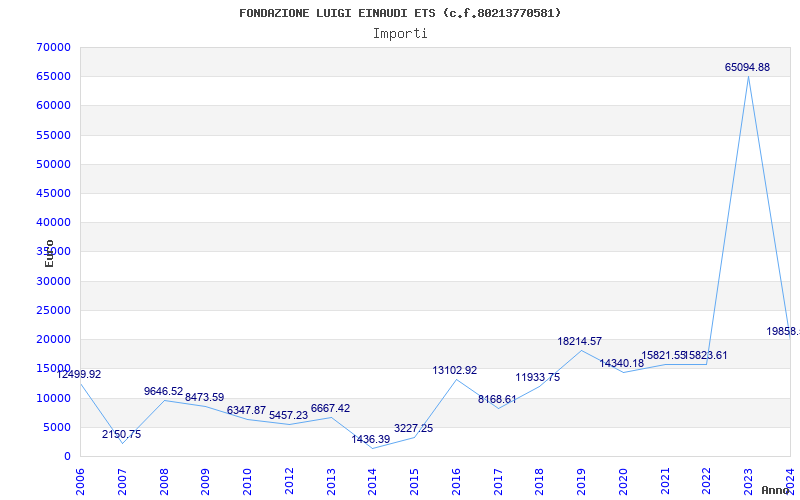Click the 60000 y-axis tick label
The image size is (800, 500).
pyautogui.click(x=54, y=106)
